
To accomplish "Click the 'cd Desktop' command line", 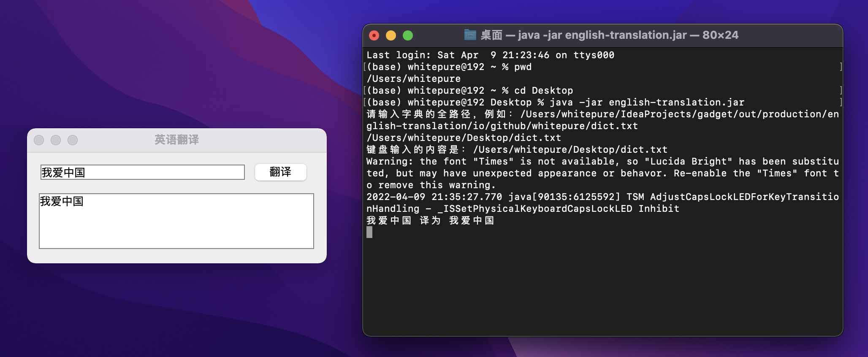I will [469, 90].
